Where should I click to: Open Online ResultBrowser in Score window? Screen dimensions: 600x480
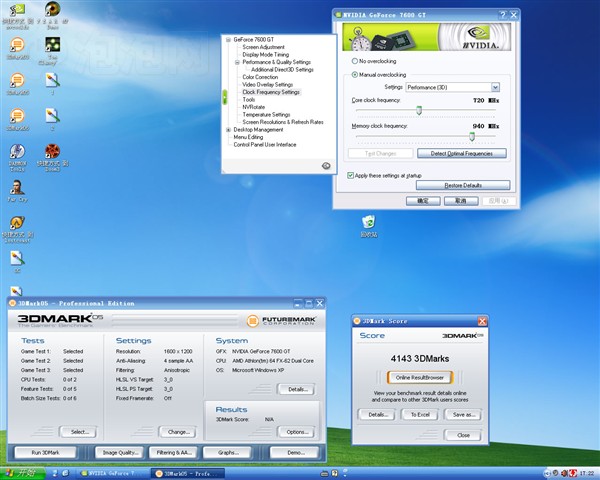click(x=420, y=377)
